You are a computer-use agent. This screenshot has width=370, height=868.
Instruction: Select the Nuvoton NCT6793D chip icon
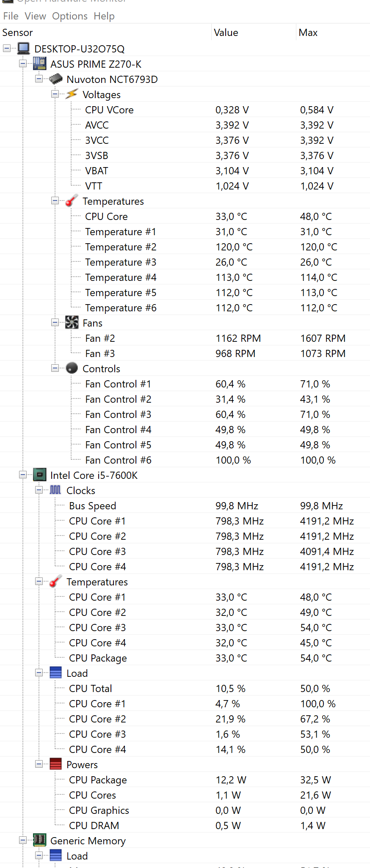coord(56,79)
